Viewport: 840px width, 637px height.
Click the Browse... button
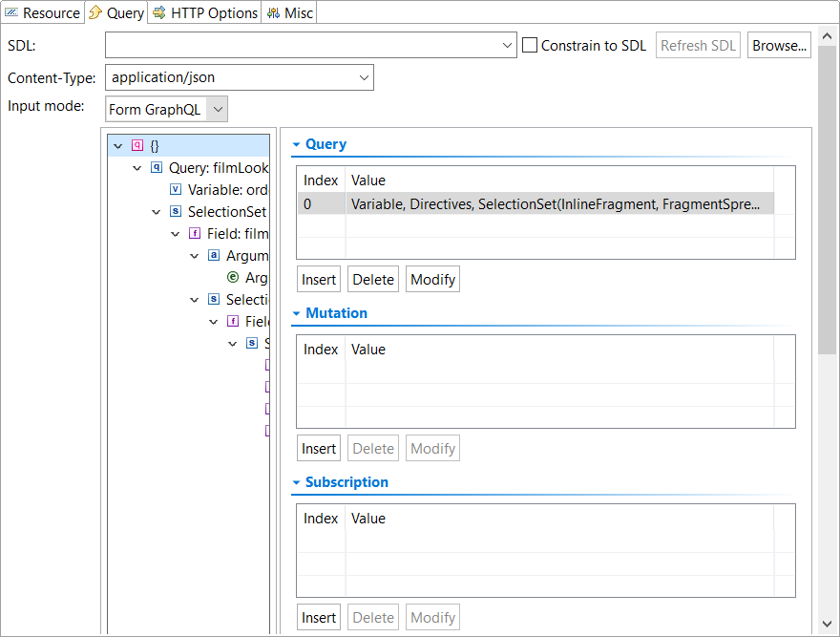tap(779, 45)
